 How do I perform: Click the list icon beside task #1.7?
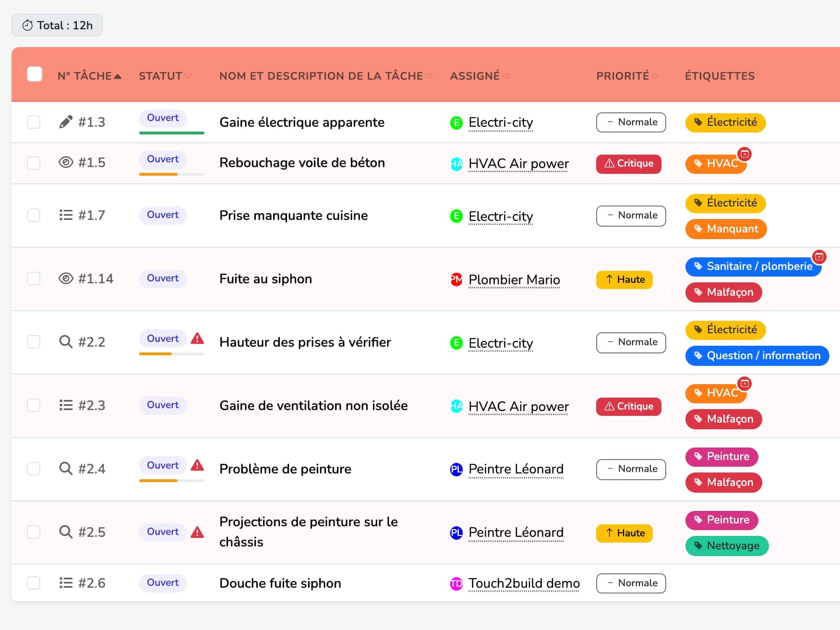click(x=66, y=215)
